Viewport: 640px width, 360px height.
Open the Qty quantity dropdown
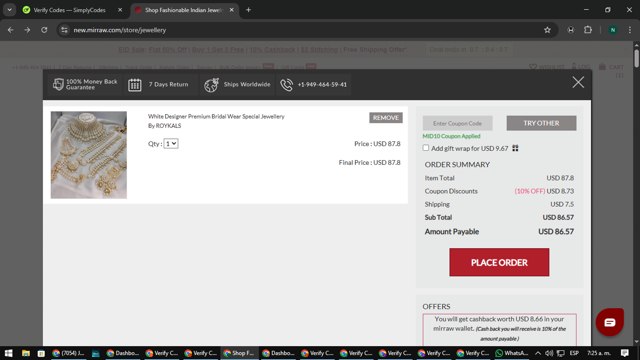[x=171, y=144]
